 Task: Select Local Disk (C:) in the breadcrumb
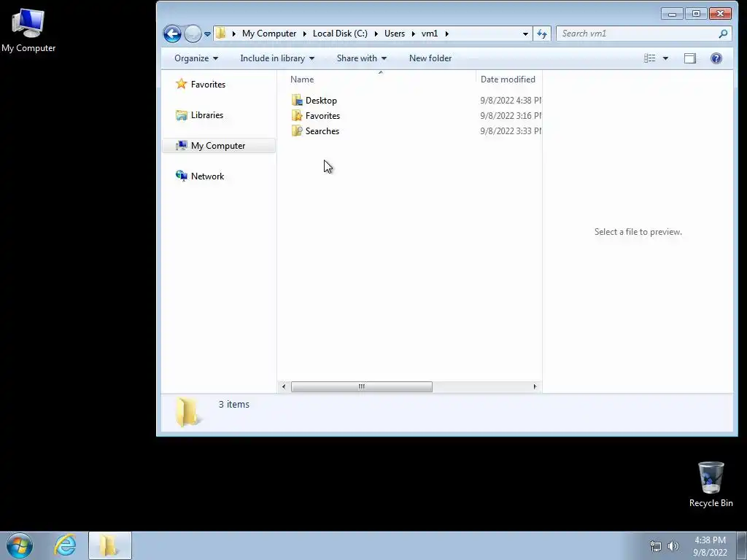(x=340, y=34)
